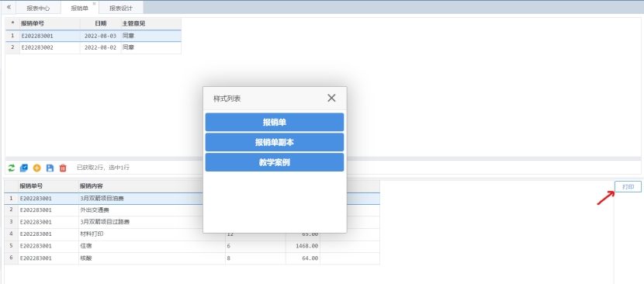Click the 打印 button

point(628,186)
